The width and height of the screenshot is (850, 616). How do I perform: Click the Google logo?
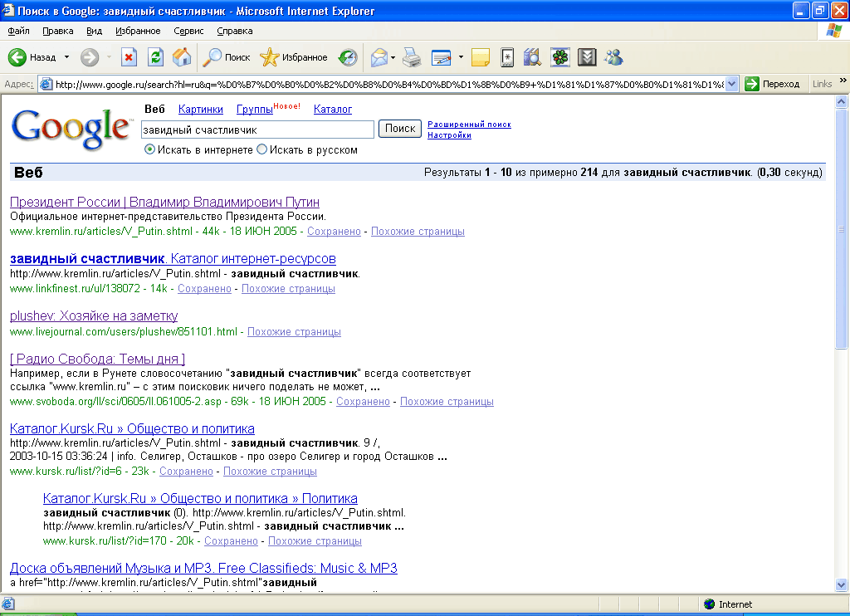pyautogui.click(x=71, y=129)
